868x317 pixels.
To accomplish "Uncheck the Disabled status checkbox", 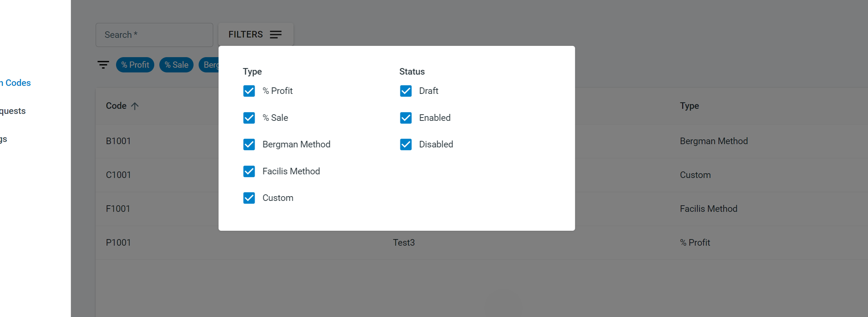I will [406, 144].
